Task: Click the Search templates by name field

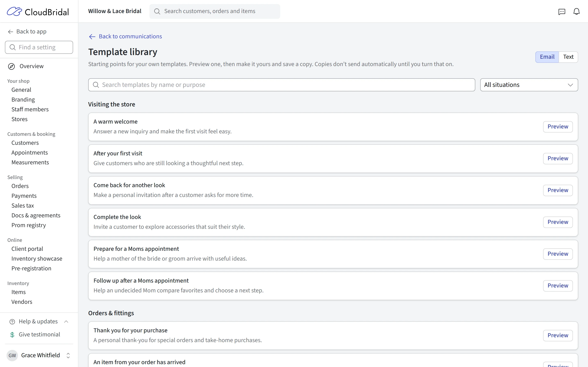Action: click(x=282, y=85)
